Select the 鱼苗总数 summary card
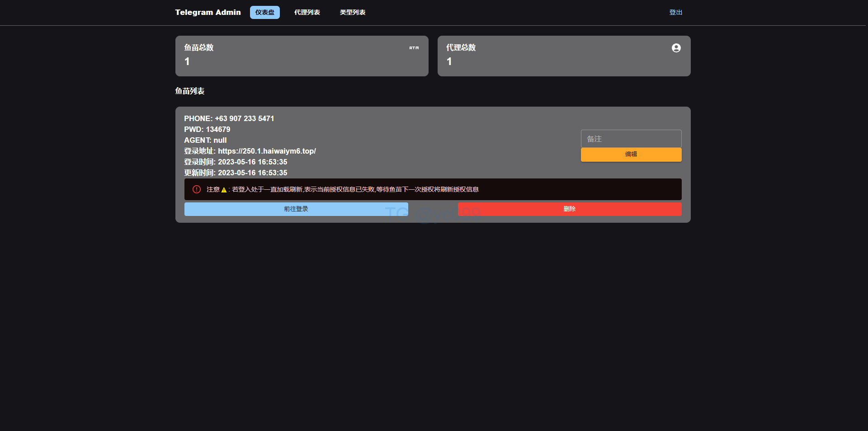 click(302, 56)
